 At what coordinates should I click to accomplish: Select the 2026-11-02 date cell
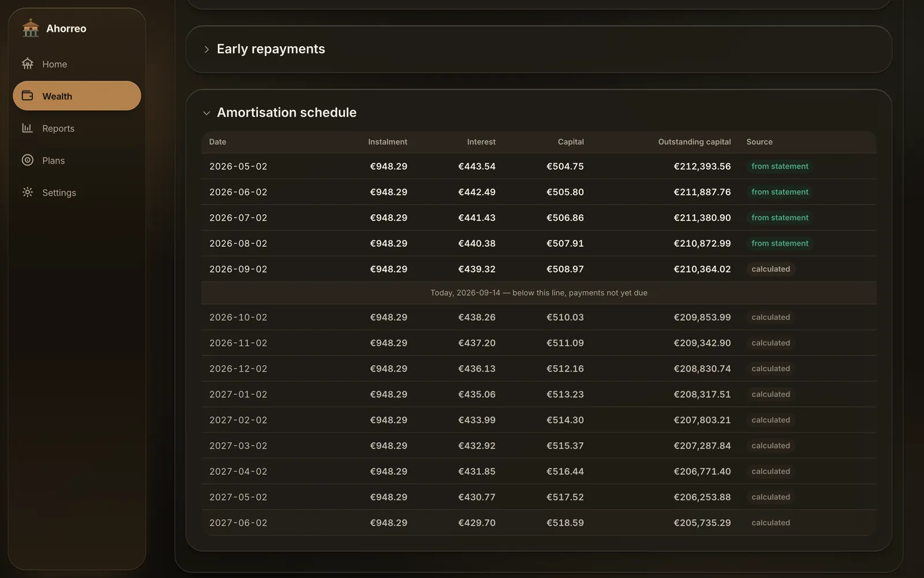point(238,343)
